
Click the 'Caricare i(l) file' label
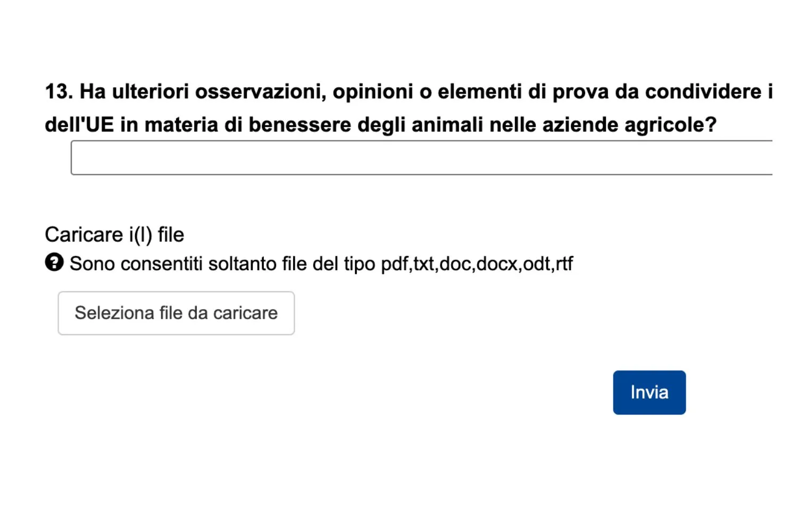pyautogui.click(x=114, y=234)
